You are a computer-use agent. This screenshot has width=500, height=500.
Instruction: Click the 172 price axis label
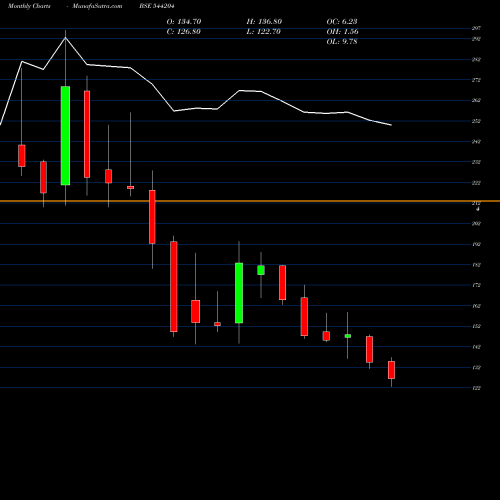click(476, 285)
